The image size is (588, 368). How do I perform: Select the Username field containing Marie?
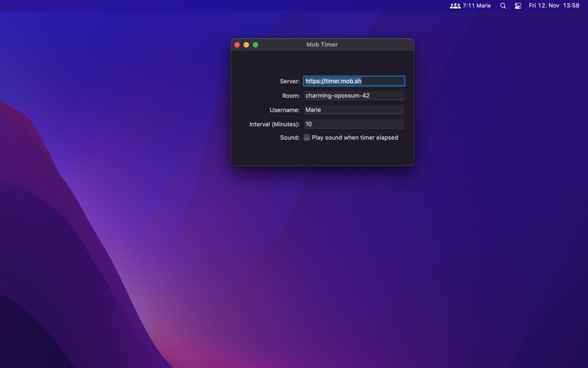354,110
